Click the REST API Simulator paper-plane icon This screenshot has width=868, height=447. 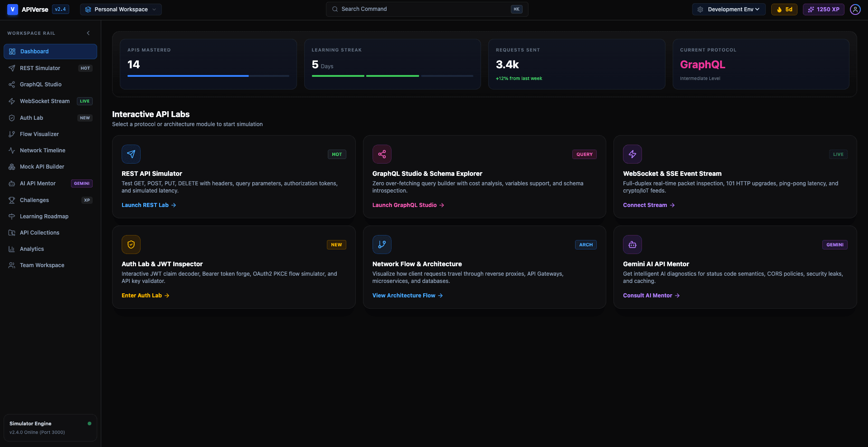pos(131,154)
